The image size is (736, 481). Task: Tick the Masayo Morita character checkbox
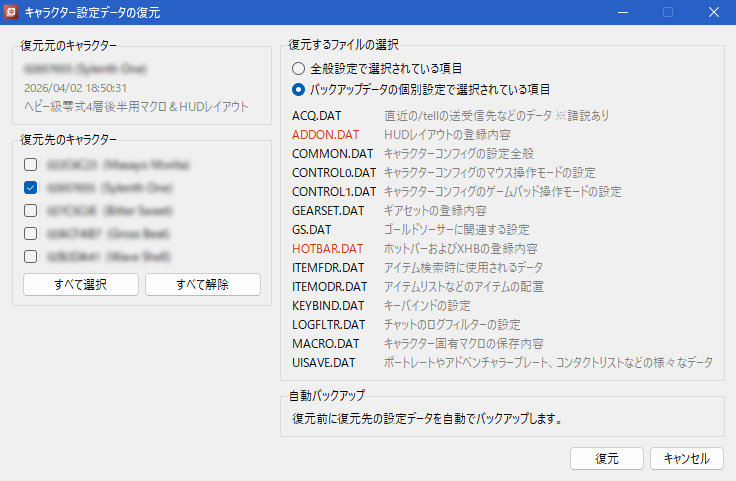pyautogui.click(x=31, y=164)
